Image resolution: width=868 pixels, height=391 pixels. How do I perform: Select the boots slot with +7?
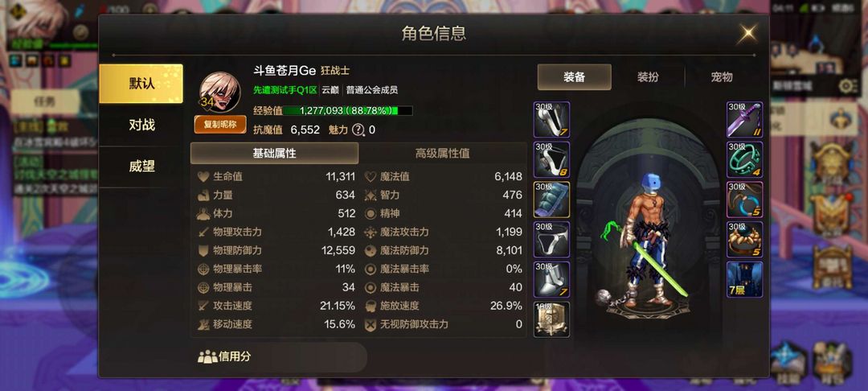tap(551, 279)
